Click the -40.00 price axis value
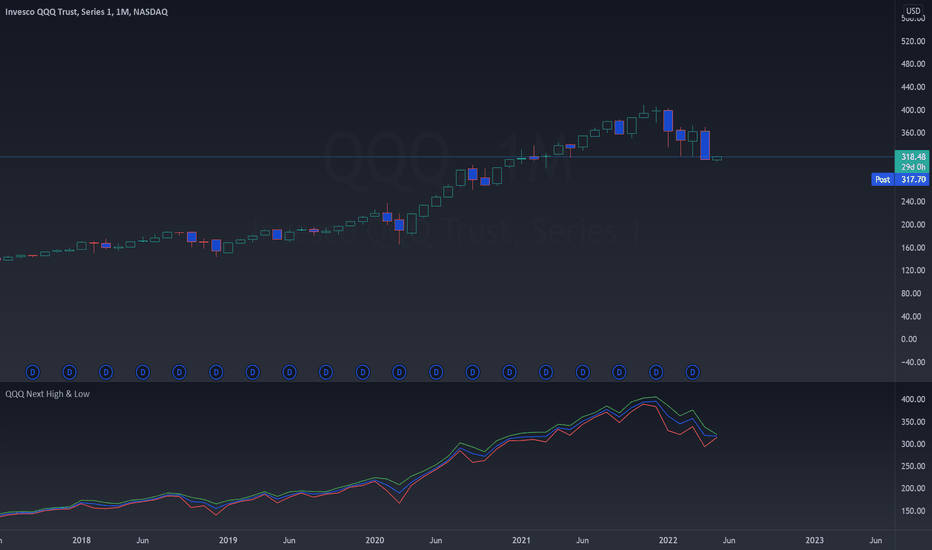The width and height of the screenshot is (932, 550). [x=913, y=362]
